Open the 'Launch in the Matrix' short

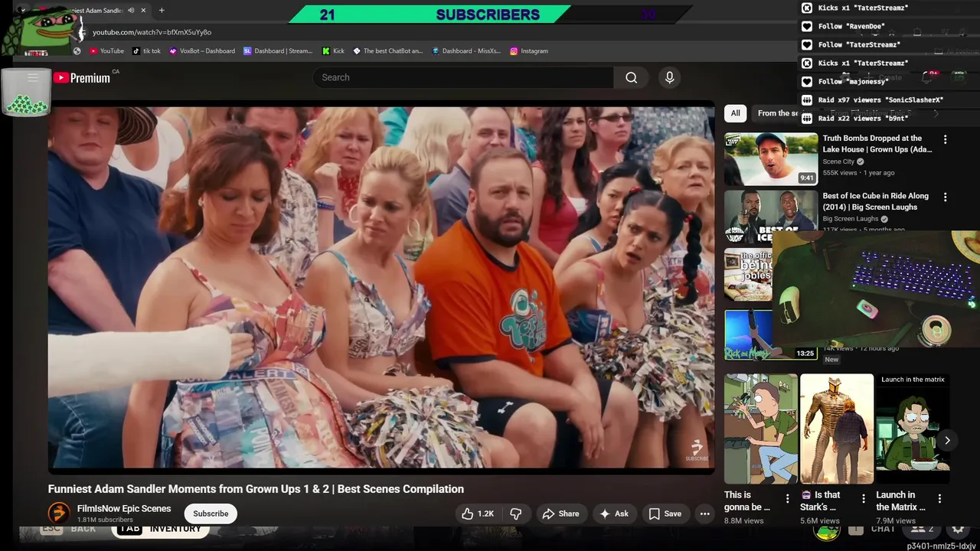tap(912, 429)
